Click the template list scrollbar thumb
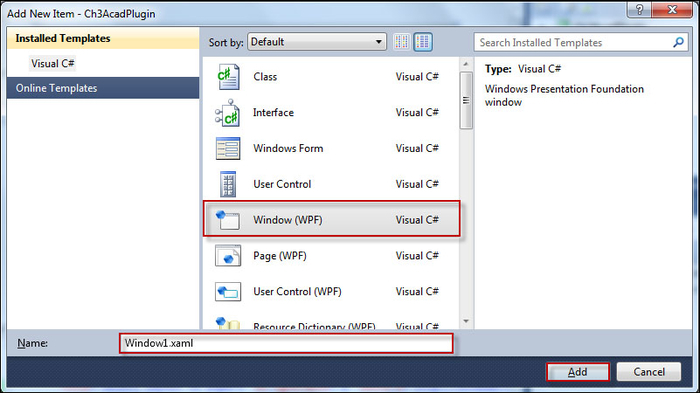Screen dimensions: 700x393 pyautogui.click(x=466, y=100)
